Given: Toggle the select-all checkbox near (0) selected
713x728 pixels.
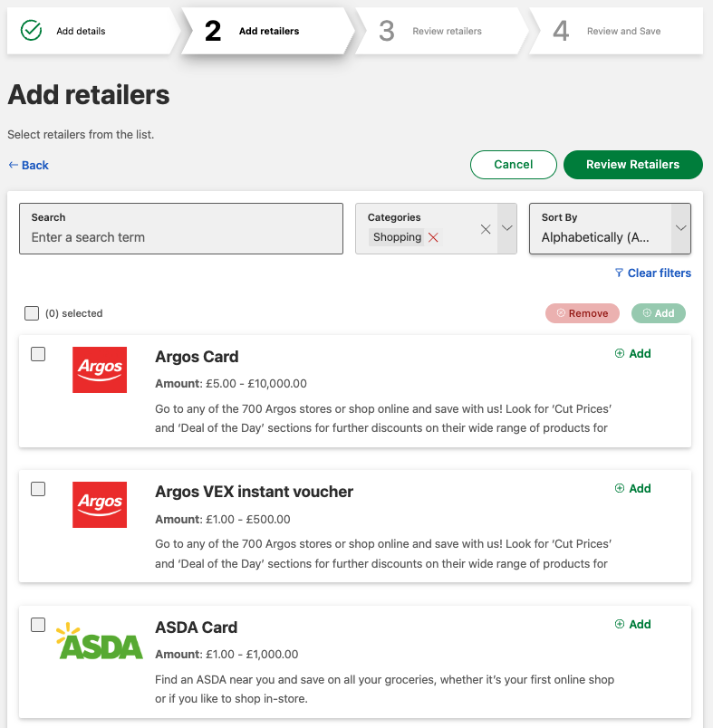Looking at the screenshot, I should (x=32, y=312).
